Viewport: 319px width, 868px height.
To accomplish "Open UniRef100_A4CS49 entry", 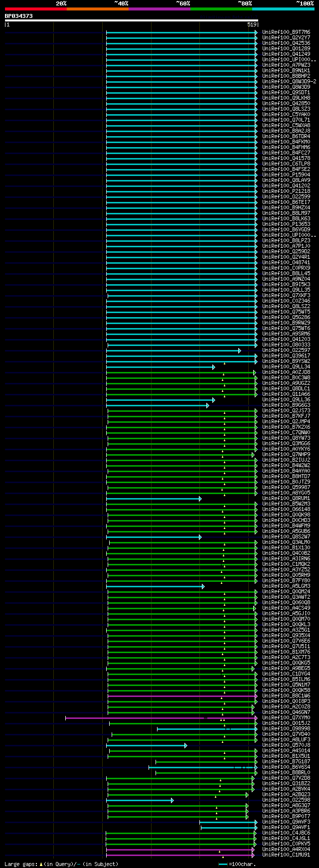I will click(286, 608).
